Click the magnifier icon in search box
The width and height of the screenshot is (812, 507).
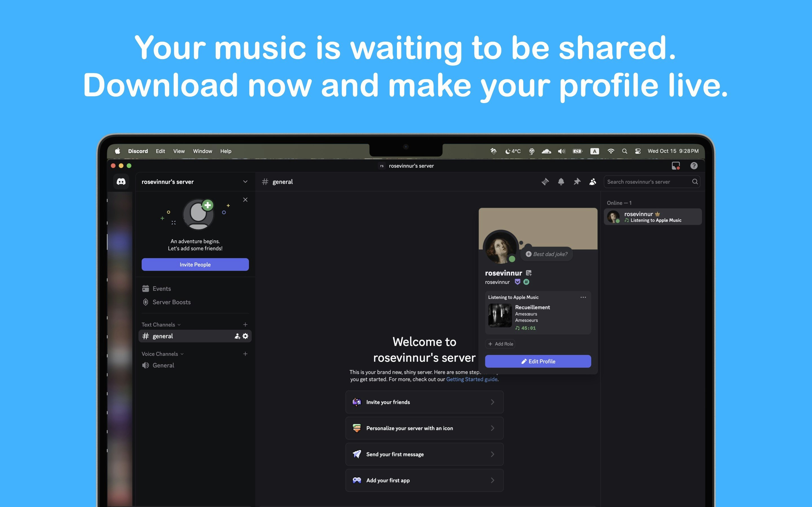tap(694, 182)
